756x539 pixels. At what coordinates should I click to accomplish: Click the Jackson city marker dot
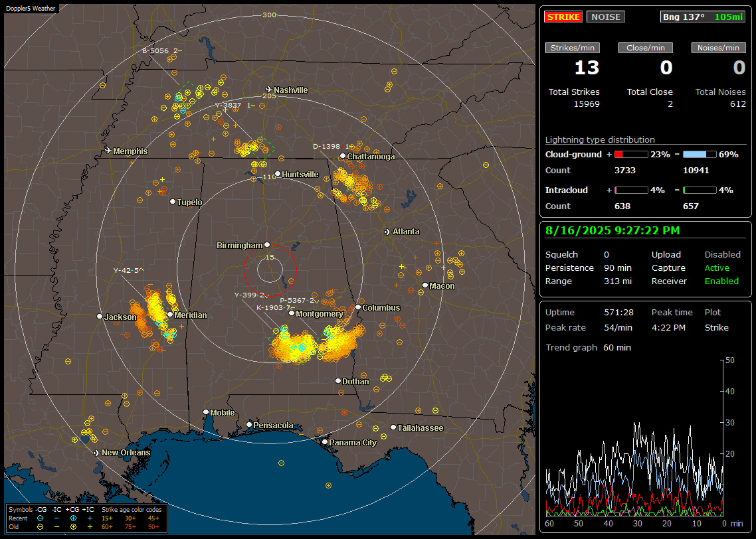(x=100, y=317)
